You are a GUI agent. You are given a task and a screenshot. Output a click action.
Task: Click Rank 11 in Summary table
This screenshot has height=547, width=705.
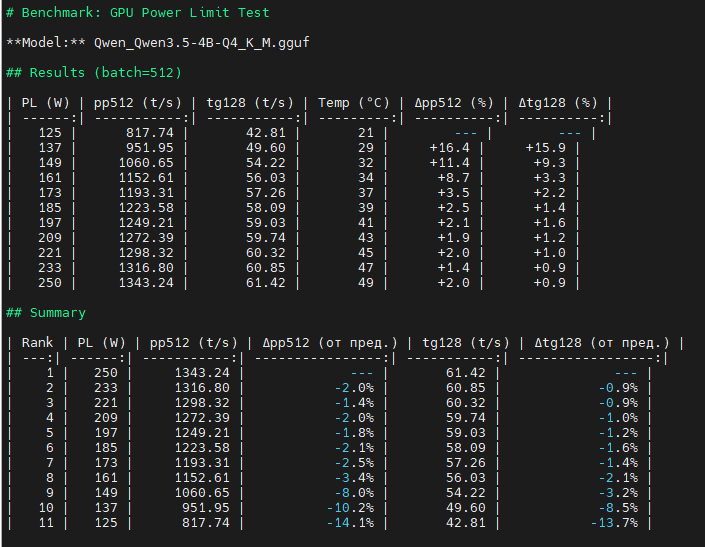point(46,523)
